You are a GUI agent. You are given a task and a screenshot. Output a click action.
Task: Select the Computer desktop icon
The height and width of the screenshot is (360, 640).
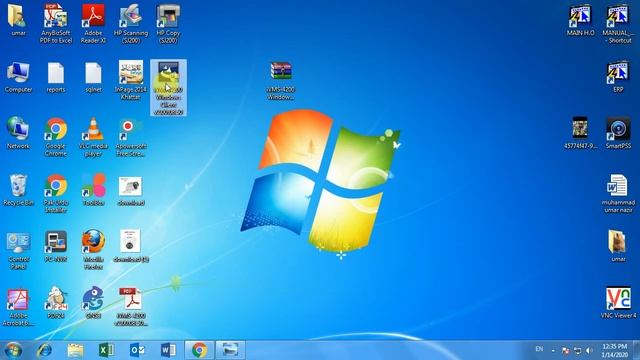18,77
